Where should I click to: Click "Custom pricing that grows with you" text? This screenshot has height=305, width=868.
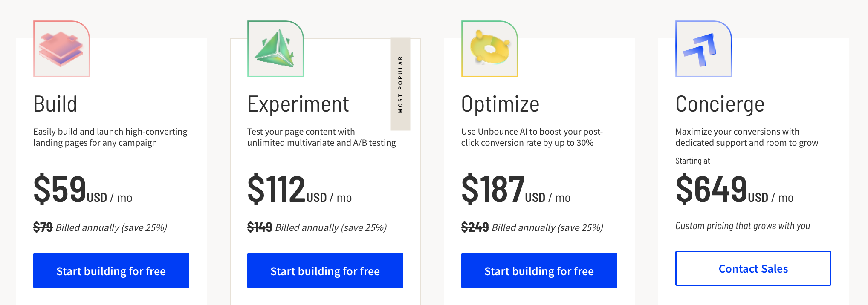click(x=743, y=226)
